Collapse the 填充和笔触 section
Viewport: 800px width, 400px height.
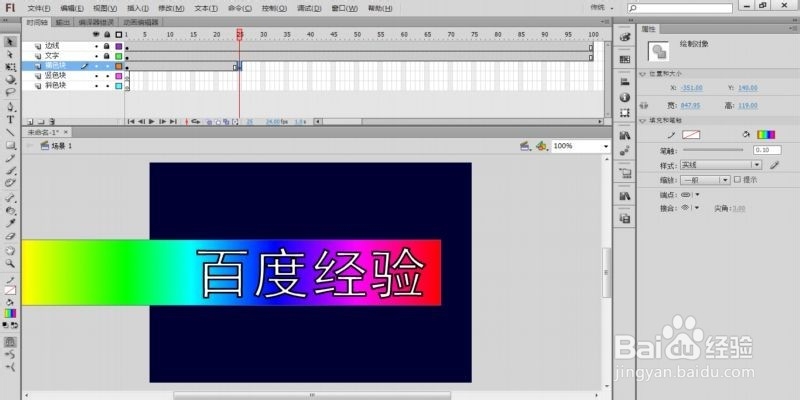point(643,120)
